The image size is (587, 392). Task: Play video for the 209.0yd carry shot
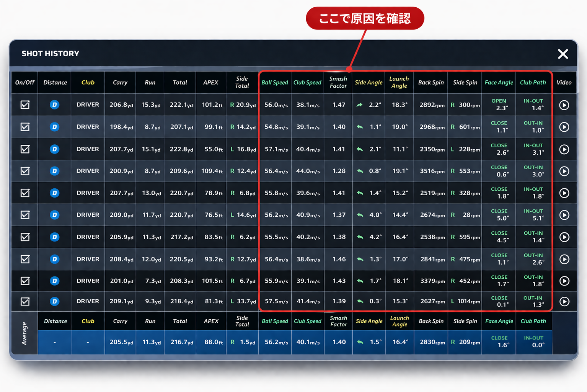click(x=564, y=215)
